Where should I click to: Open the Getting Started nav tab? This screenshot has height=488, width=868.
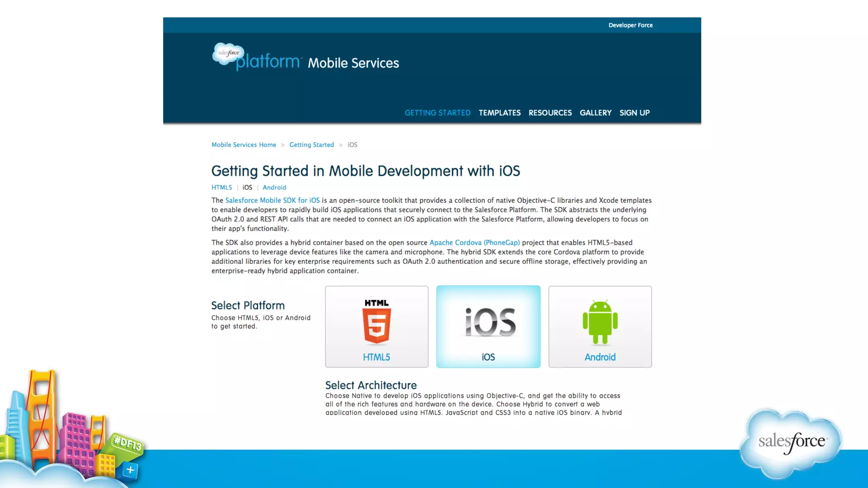click(x=437, y=113)
